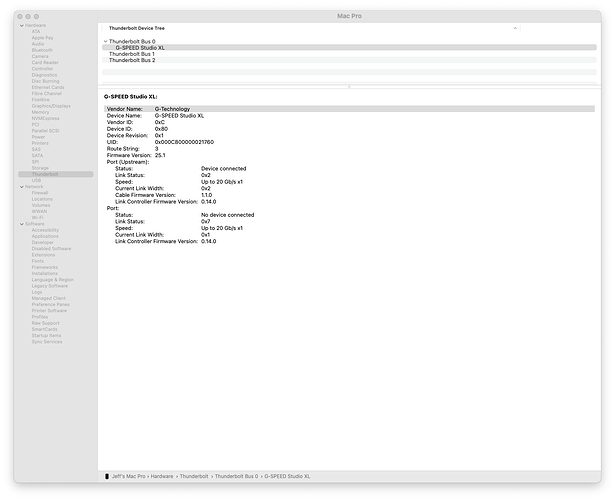Open Memory in the sidebar

pyautogui.click(x=40, y=112)
